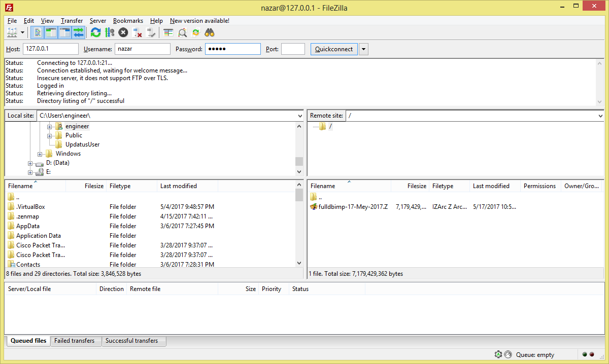Click the remote root '/' folder icon
Image resolution: width=609 pixels, height=364 pixels.
click(x=323, y=126)
